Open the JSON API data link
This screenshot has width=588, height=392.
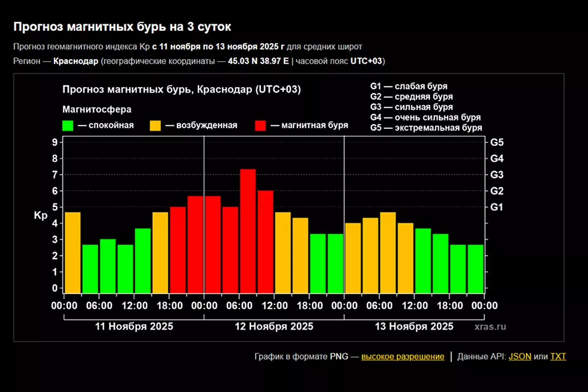pyautogui.click(x=519, y=356)
